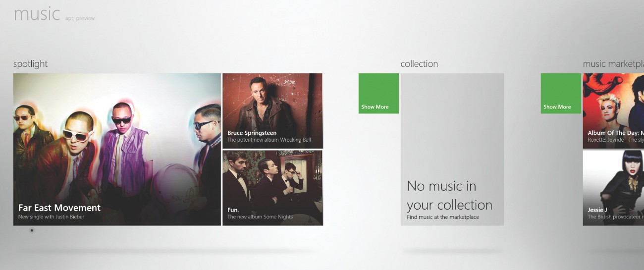The height and width of the screenshot is (270, 644).
Task: Click Show More beside music marketplace
Action: 560,94
